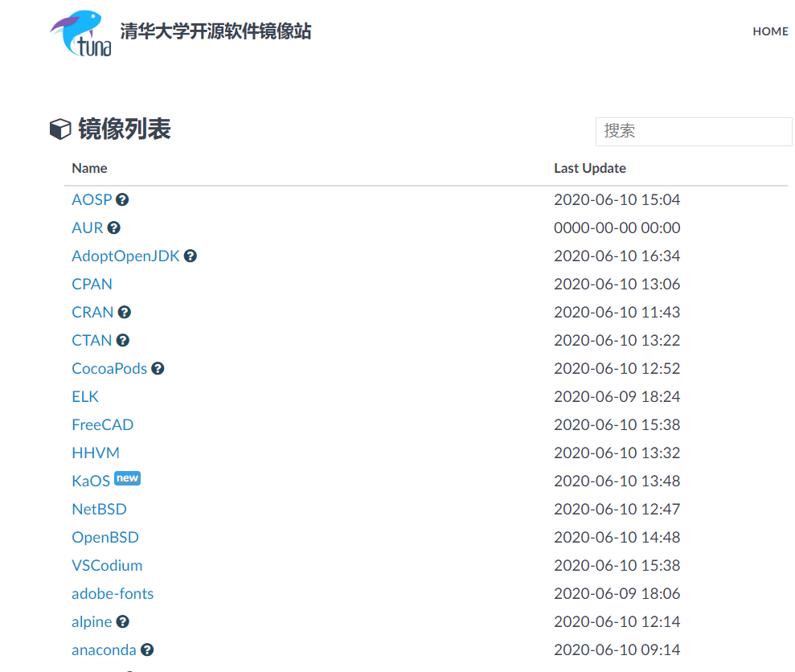The height and width of the screenshot is (672, 795).
Task: Select CocoaPods timestamp 2020-06-10 12:52
Action: tap(617, 369)
